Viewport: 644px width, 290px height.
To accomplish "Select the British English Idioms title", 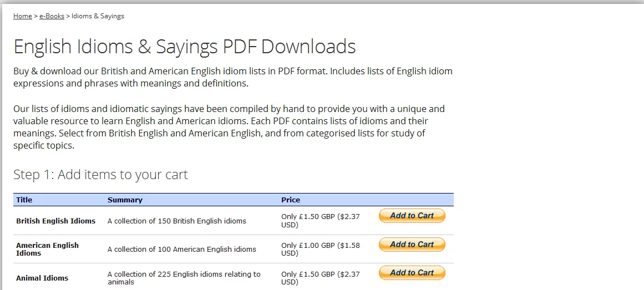I will [55, 221].
